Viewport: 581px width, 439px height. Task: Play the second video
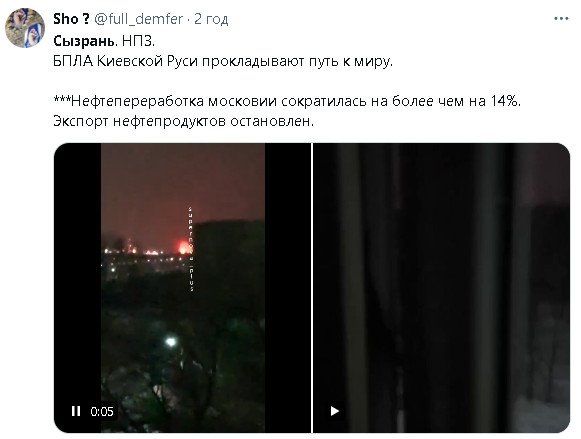335,411
